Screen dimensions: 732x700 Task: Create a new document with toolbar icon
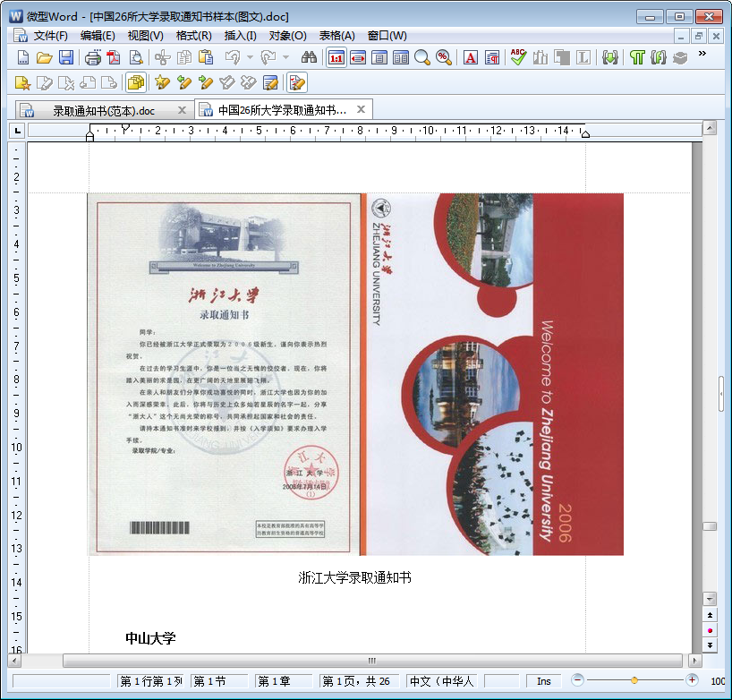[23, 57]
